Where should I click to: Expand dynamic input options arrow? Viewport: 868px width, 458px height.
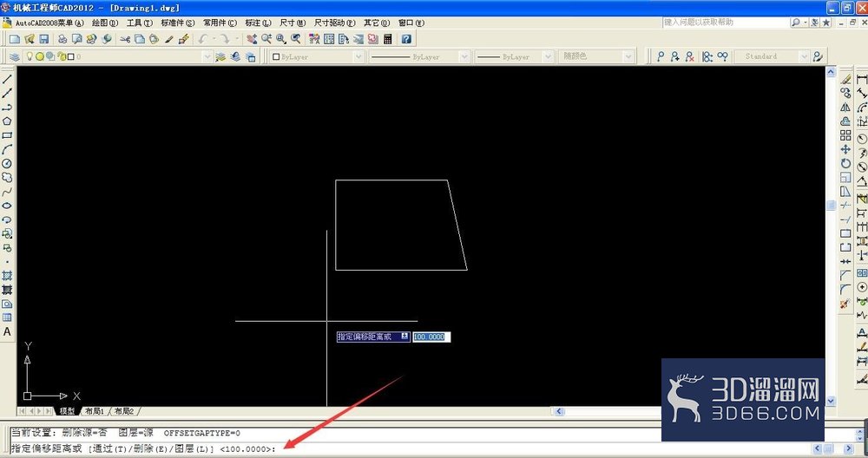coord(404,337)
